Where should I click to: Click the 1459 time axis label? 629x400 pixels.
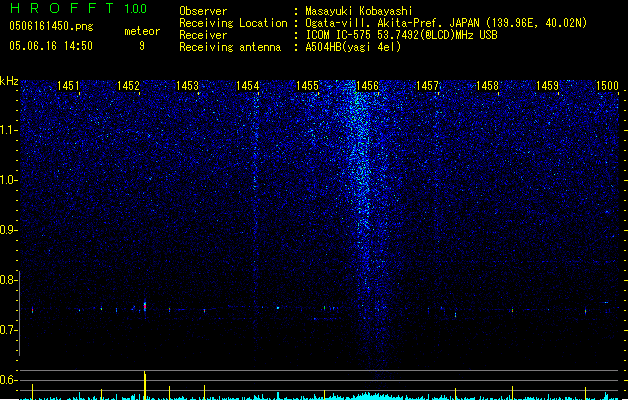coord(548,86)
